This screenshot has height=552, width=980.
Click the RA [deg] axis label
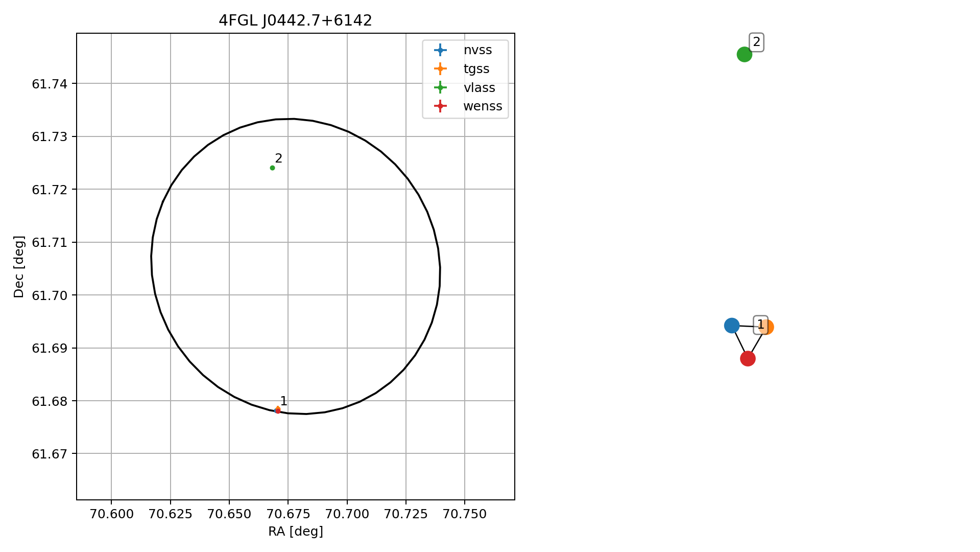(x=296, y=532)
